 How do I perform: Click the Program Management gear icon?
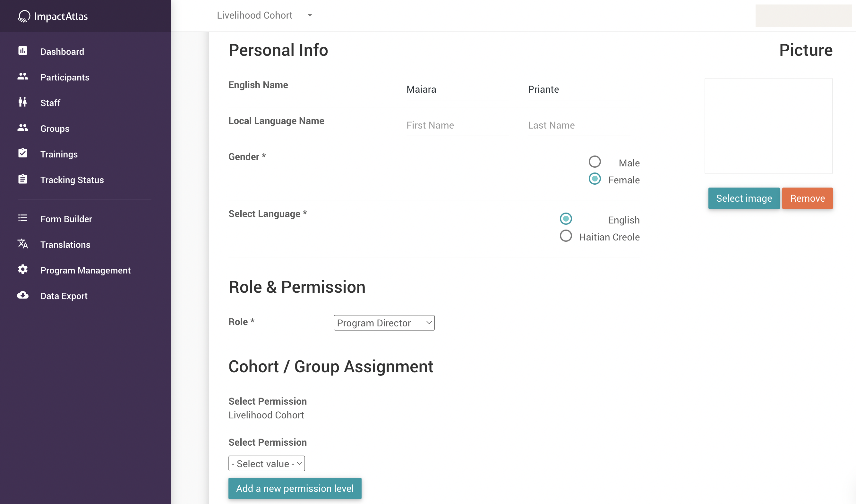[x=23, y=270]
